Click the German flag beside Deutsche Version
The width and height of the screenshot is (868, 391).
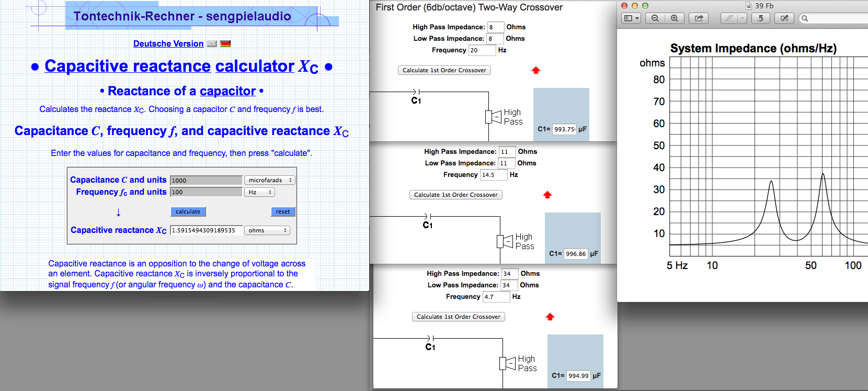click(225, 44)
